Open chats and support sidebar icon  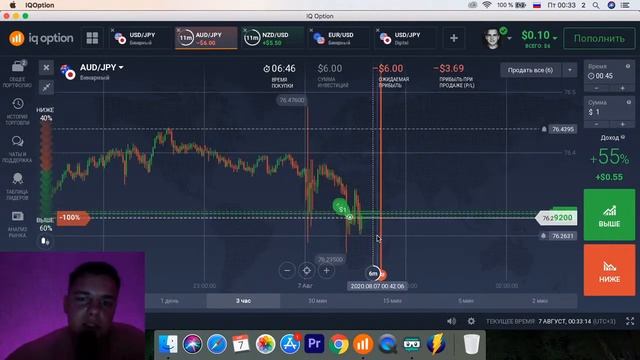point(18,141)
